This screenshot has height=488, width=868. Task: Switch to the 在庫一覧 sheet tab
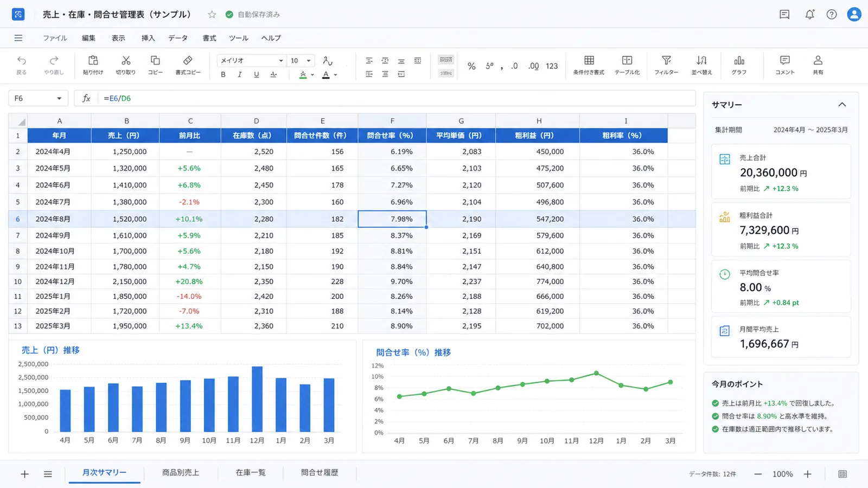pos(251,473)
